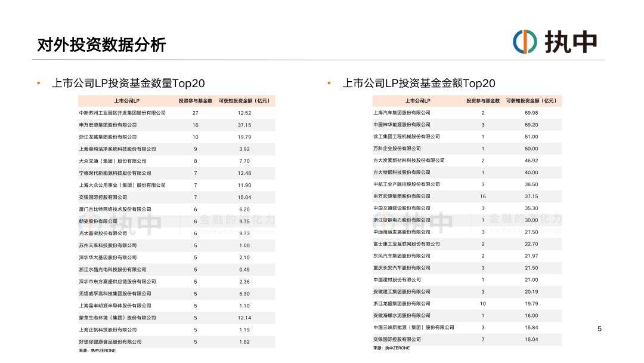Screen dimensions: 644x363
Task: Click row 上海大众公用事业（集团）股份有限公司
Action: tap(177, 185)
